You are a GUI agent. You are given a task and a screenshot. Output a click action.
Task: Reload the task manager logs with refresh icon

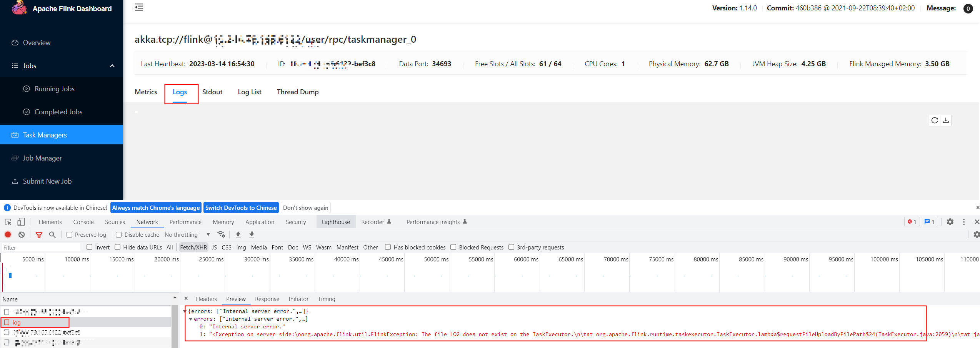point(935,120)
